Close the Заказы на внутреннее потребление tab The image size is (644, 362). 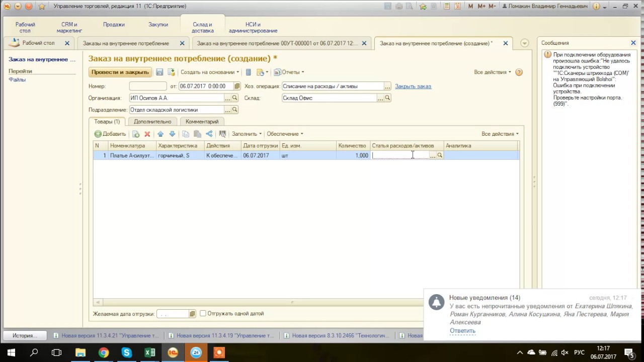point(182,43)
